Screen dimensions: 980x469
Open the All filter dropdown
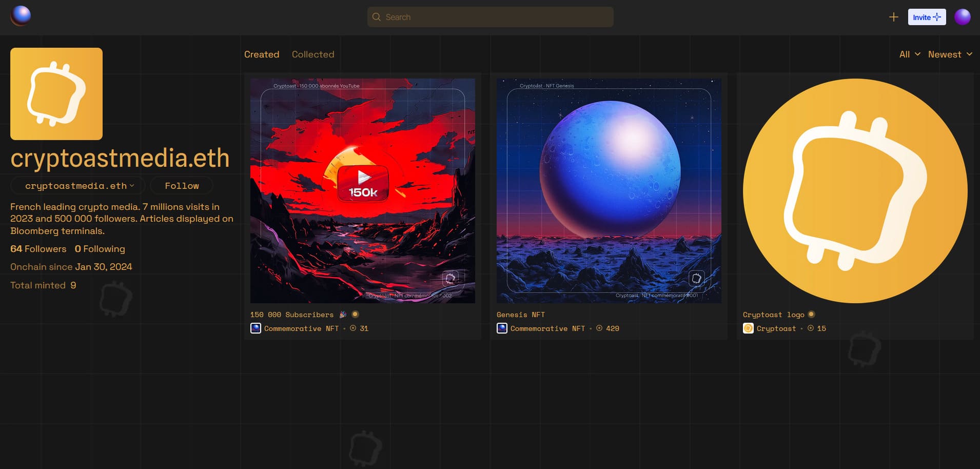pyautogui.click(x=909, y=54)
